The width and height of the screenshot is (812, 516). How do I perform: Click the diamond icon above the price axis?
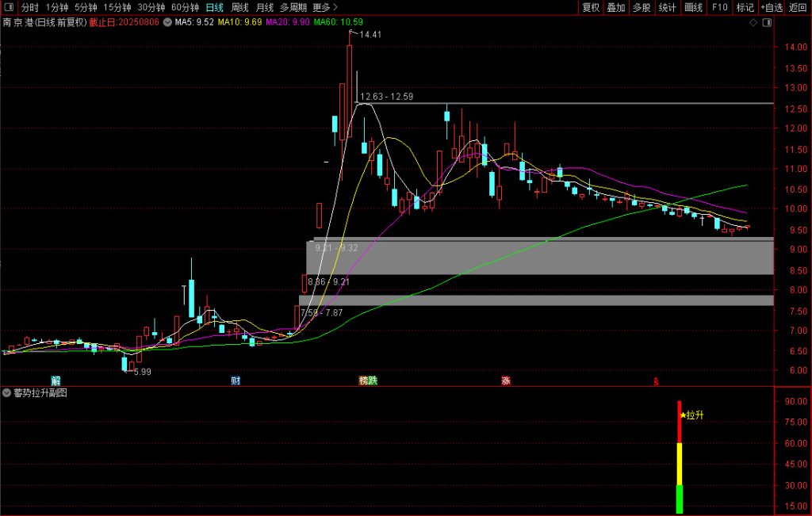click(x=753, y=23)
